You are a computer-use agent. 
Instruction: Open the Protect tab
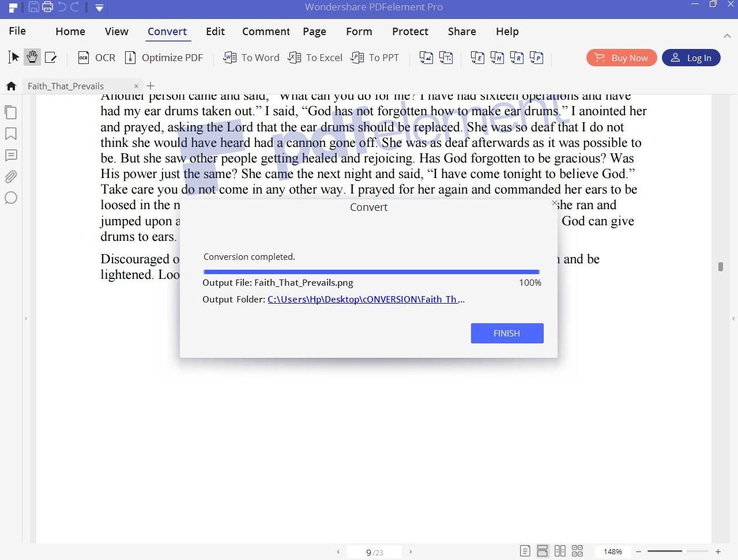coord(410,31)
